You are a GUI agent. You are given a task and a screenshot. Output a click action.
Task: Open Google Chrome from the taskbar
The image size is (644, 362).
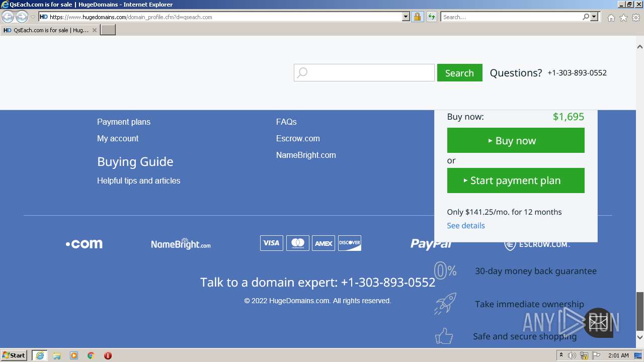[x=91, y=355]
